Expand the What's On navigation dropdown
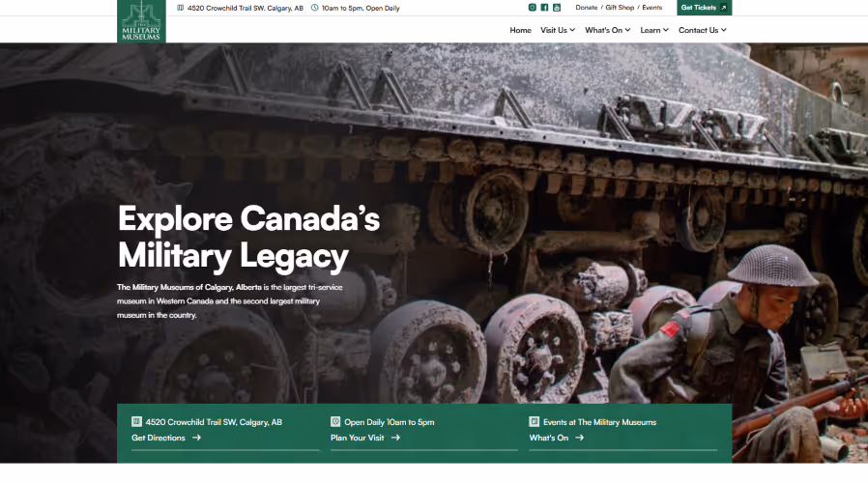 click(607, 30)
